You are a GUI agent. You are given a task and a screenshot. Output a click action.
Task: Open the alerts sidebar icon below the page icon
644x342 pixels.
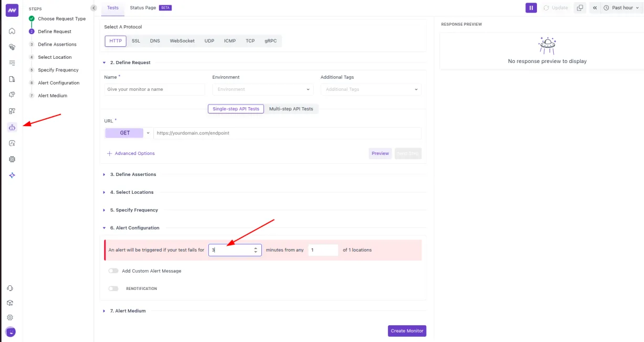pyautogui.click(x=12, y=95)
